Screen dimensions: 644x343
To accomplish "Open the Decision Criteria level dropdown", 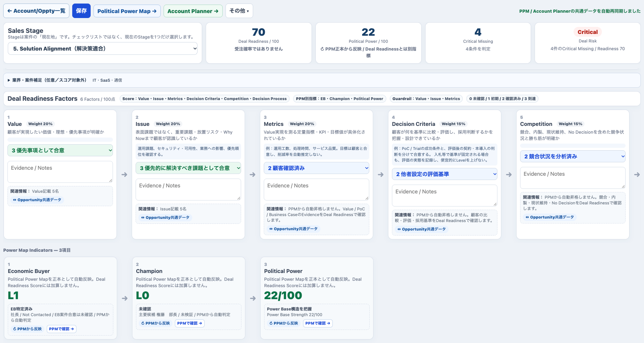I will [x=445, y=174].
